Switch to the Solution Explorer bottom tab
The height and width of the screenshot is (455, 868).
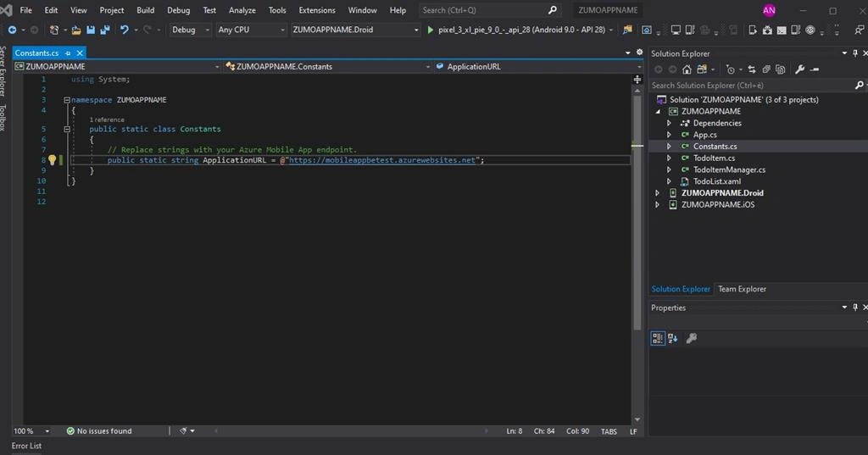click(x=681, y=289)
